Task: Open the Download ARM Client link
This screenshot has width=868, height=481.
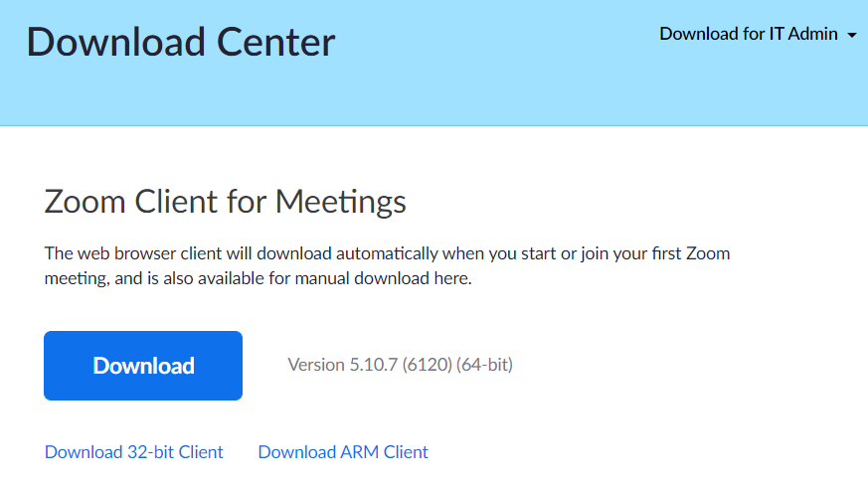Action: coord(343,452)
